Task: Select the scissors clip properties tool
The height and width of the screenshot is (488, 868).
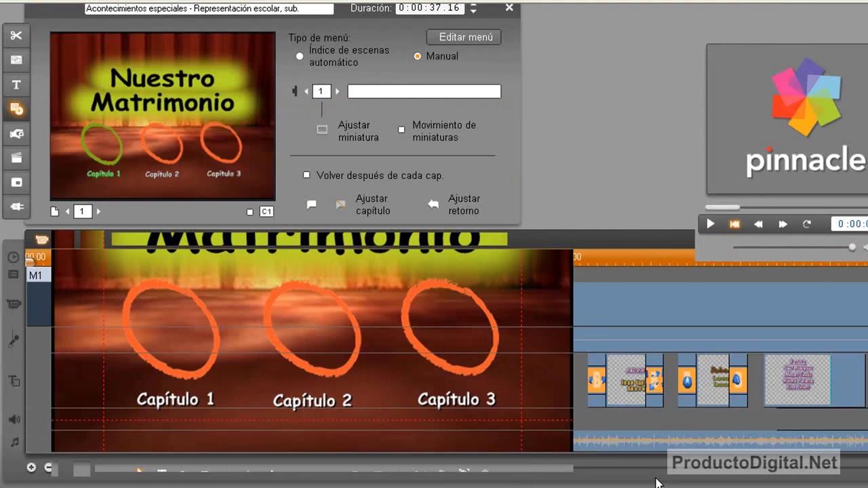Action: point(16,36)
